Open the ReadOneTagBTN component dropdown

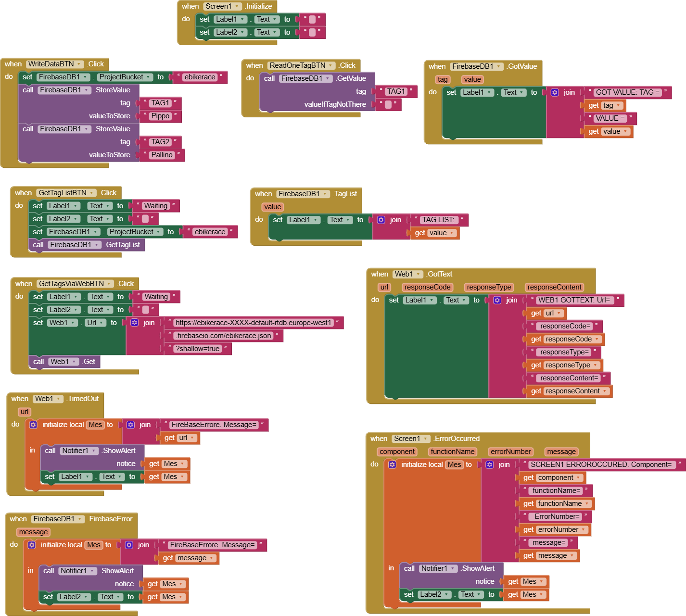330,65
